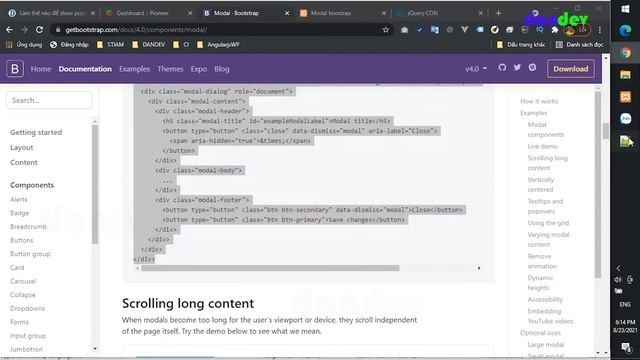Click the sidebar scroll down arrow
The image size is (640, 360).
pyautogui.click(x=95, y=349)
